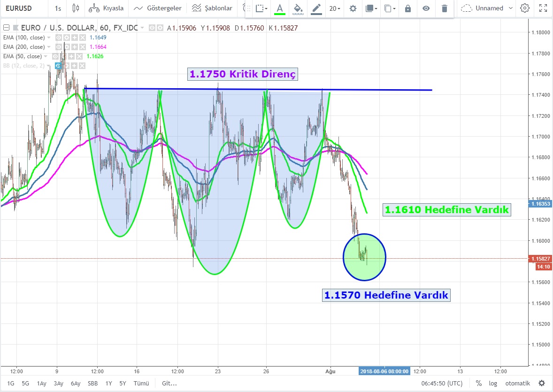The image size is (553, 392).
Task: Click the bottom-right axis settings gear
Action: pos(542,383)
